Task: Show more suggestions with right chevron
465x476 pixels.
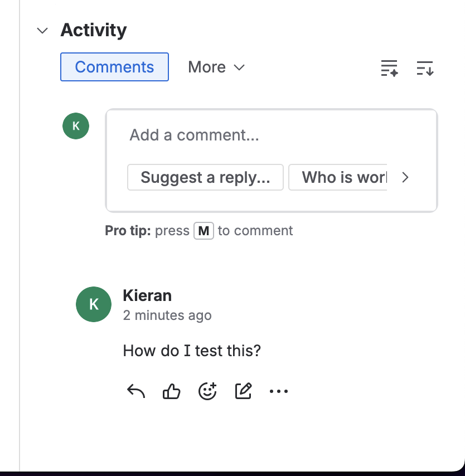Action: 405,177
